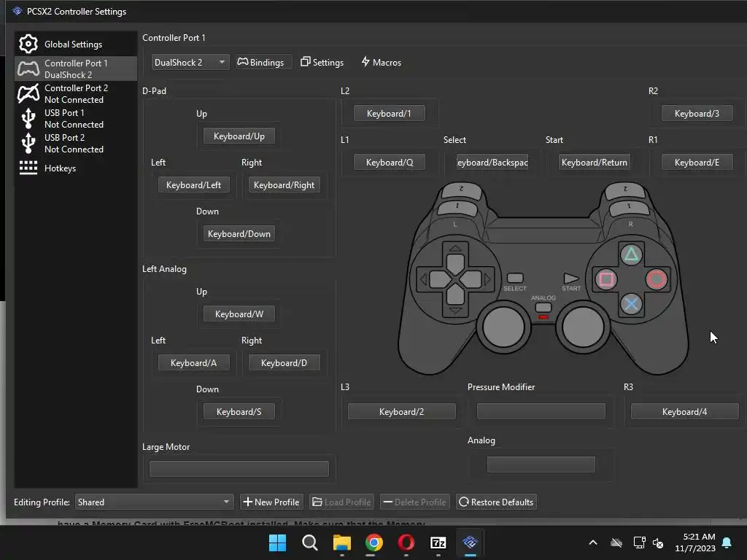Select USB Port 1 icon
The width and height of the screenshot is (747, 560).
pyautogui.click(x=28, y=118)
